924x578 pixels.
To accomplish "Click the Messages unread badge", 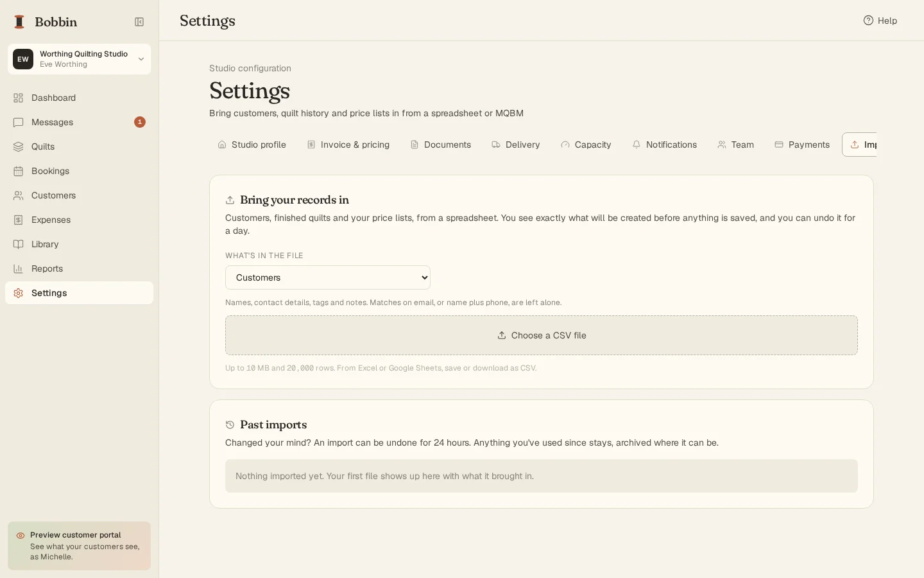I will tap(140, 122).
